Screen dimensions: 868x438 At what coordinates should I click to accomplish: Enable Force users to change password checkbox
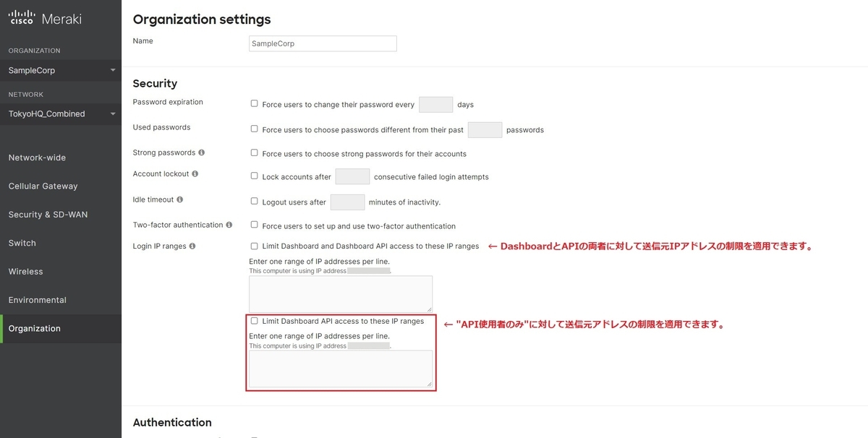coord(254,103)
